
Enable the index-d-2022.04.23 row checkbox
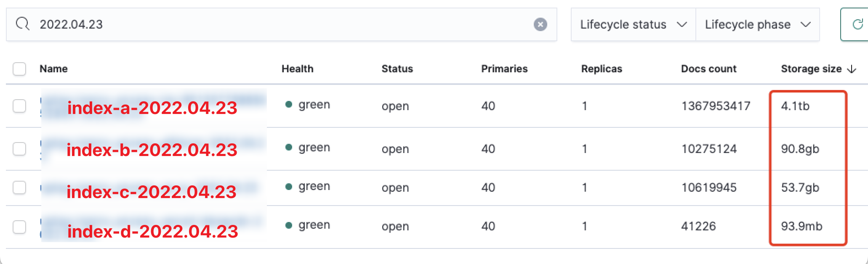coord(19,227)
